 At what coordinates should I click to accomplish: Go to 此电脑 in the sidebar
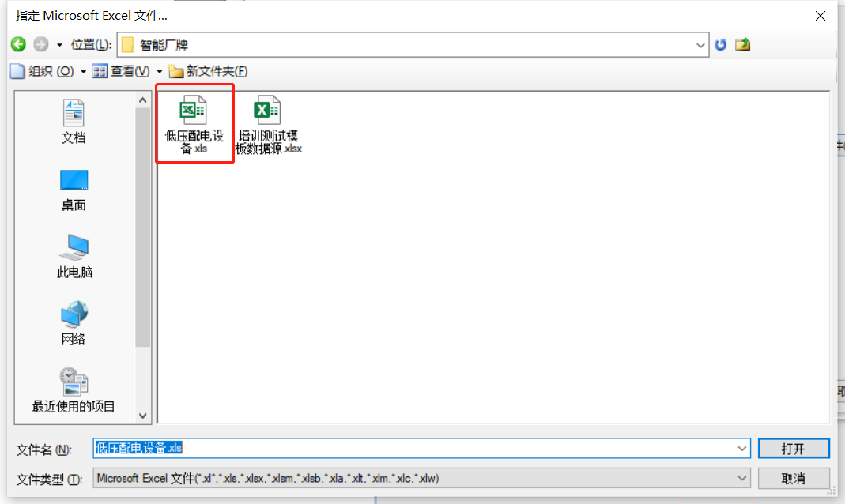click(74, 257)
